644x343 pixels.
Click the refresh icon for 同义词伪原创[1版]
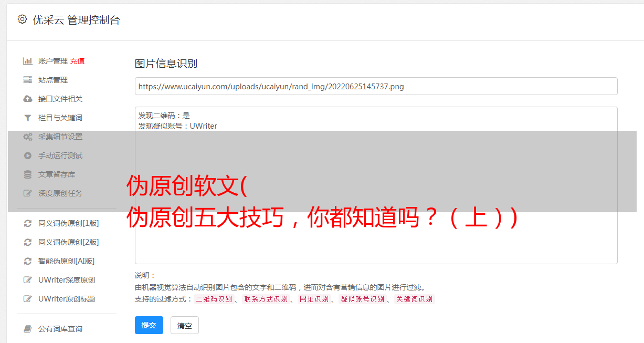point(28,223)
